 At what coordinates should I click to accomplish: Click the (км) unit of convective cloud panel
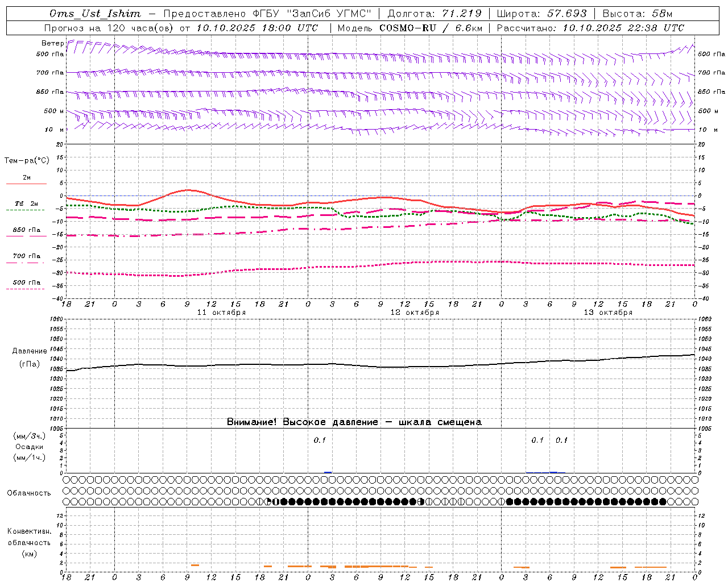[29, 554]
